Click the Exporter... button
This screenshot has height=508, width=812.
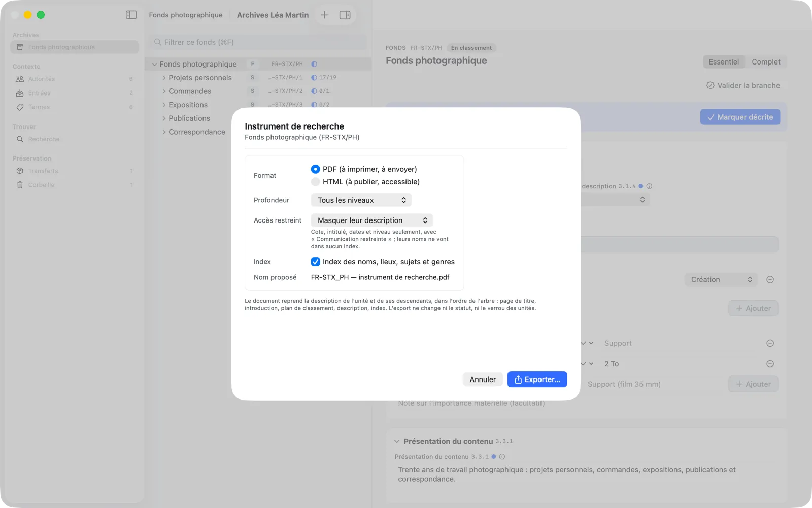click(537, 379)
